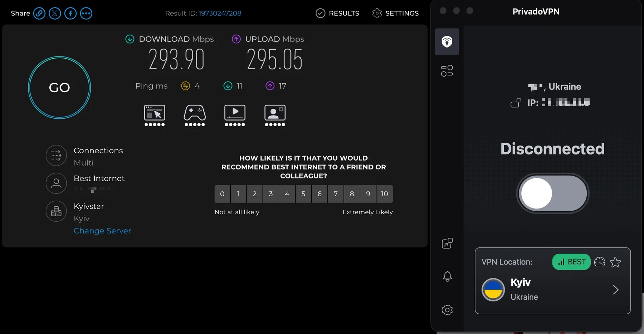This screenshot has width=644, height=334.
Task: Rate recommendation score 1
Action: point(239,194)
